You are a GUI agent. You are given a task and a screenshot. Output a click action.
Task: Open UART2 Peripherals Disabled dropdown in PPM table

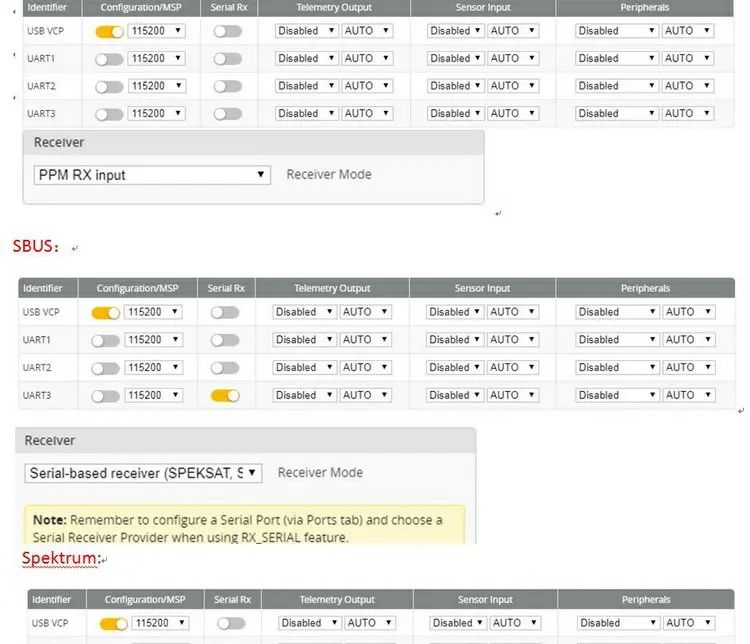coord(617,86)
